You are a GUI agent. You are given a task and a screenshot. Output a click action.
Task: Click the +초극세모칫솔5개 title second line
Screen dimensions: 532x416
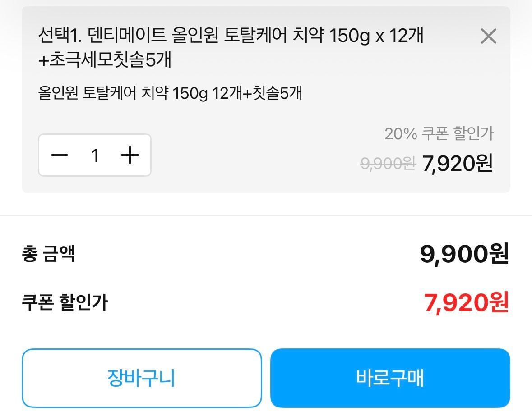(105, 59)
